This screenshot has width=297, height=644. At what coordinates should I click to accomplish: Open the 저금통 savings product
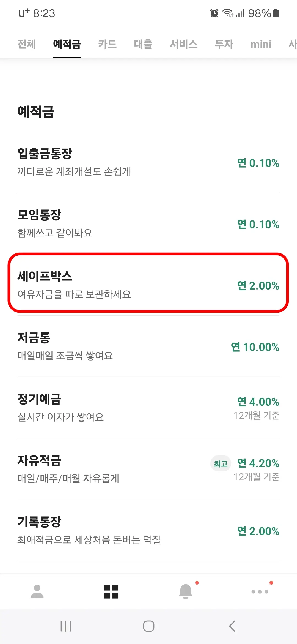pos(148,347)
